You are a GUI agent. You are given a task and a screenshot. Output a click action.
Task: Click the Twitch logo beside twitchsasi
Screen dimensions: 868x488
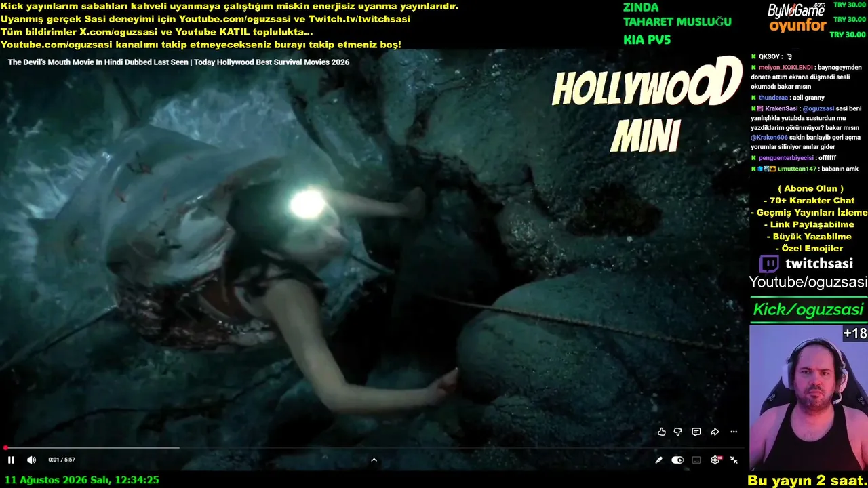769,264
